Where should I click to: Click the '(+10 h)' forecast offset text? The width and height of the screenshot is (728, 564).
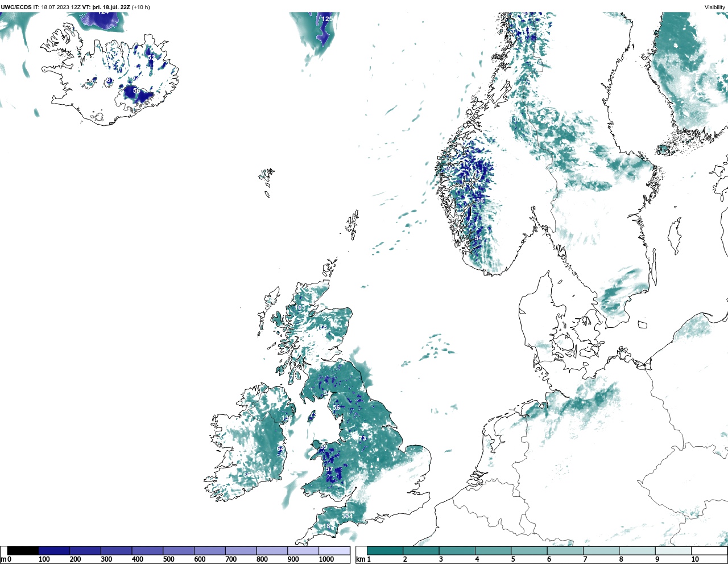pyautogui.click(x=141, y=7)
